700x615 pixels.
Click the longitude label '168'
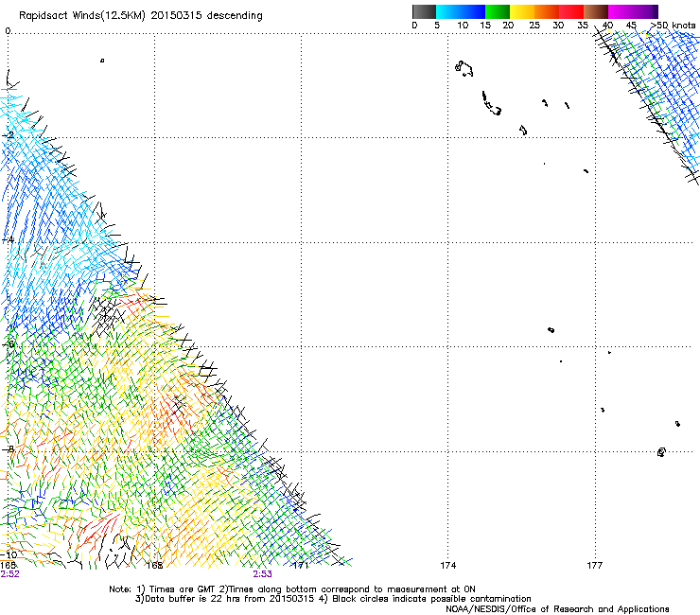pos(155,566)
